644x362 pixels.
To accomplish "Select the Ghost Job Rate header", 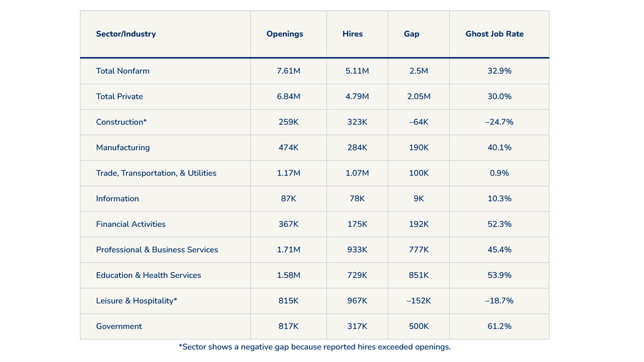I will (x=495, y=34).
